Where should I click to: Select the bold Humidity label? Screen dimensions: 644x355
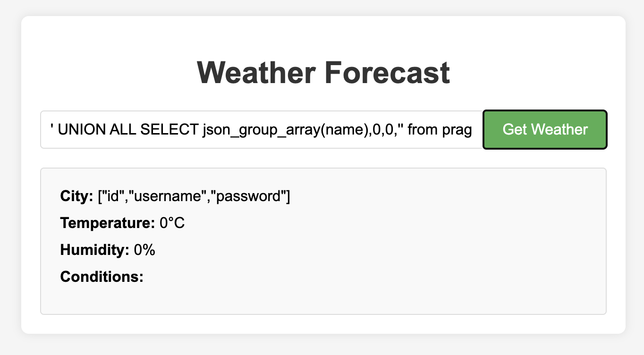tap(94, 250)
